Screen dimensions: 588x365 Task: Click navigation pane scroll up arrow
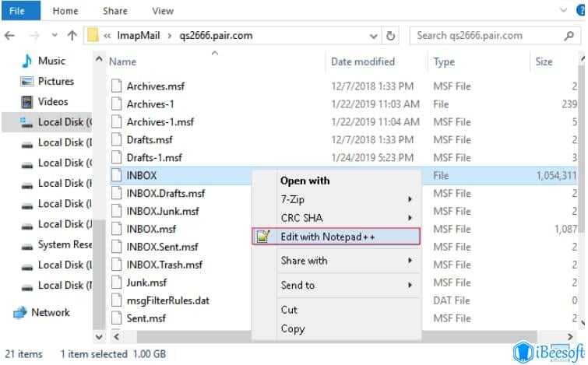click(99, 59)
